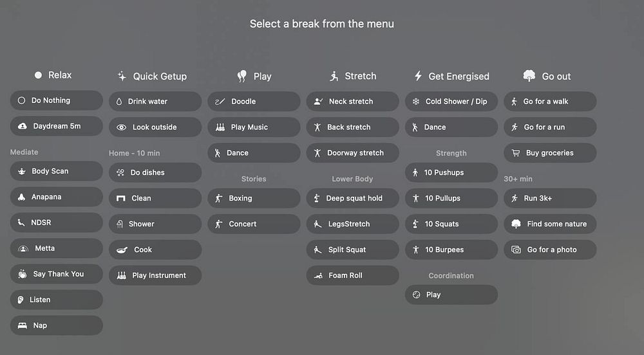Screen dimensions: 644x355
Task: Click the ear icon next to Listen
Action: pos(21,300)
